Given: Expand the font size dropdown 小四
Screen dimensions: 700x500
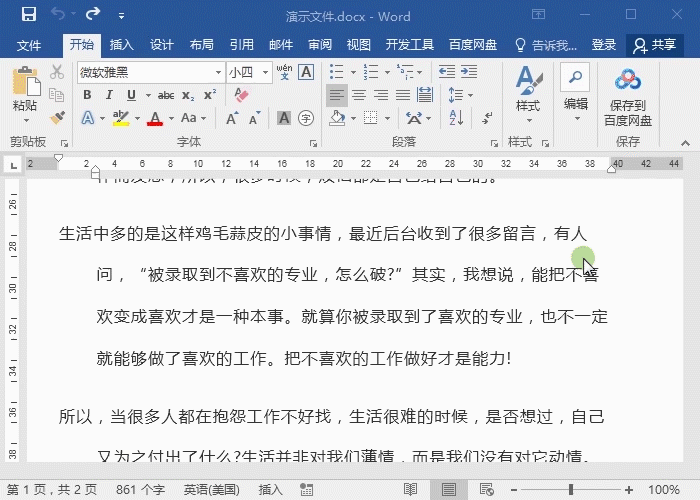Looking at the screenshot, I should (x=265, y=72).
